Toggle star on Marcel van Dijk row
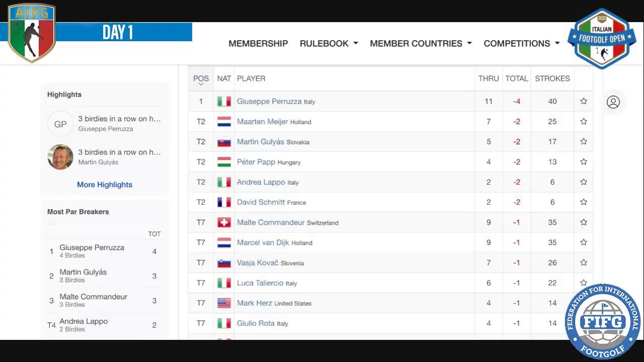This screenshot has height=362, width=644. [584, 242]
